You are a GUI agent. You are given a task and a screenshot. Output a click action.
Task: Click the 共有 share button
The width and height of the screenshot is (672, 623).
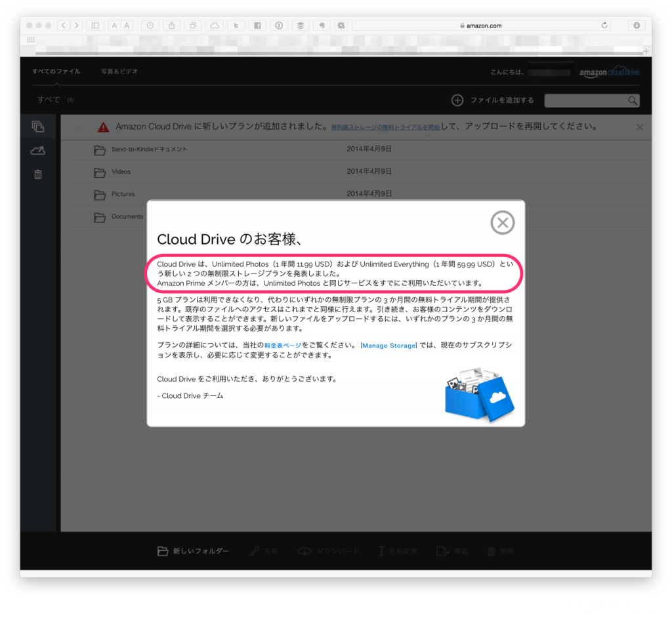pos(264,551)
